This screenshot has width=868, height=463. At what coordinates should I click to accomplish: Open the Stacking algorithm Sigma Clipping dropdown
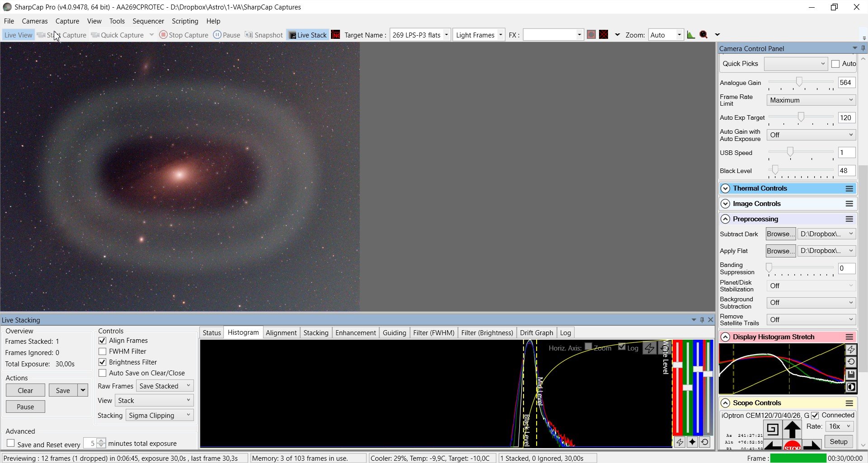pos(160,415)
